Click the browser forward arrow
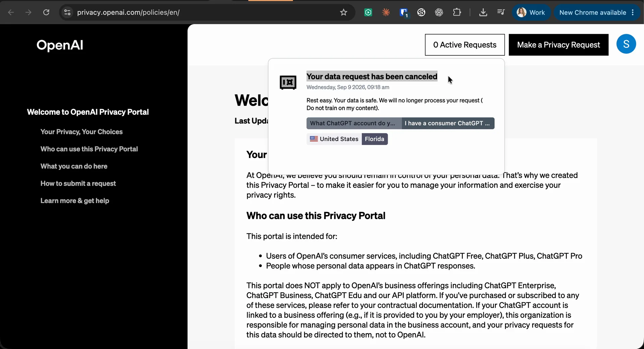Image resolution: width=644 pixels, height=349 pixels. coord(29,12)
